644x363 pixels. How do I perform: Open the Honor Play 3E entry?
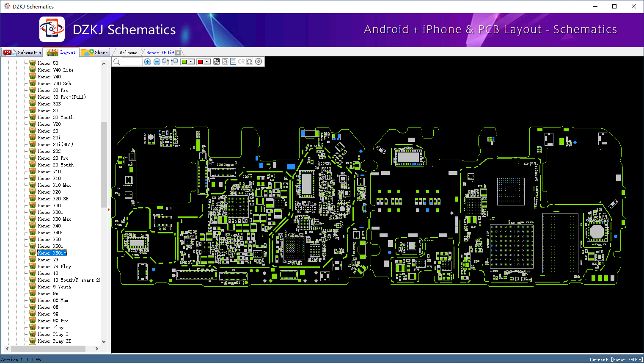coord(54,341)
